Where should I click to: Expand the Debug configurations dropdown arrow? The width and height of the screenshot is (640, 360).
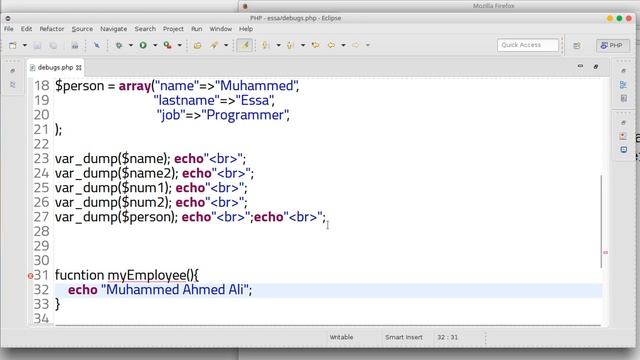(x=131, y=45)
